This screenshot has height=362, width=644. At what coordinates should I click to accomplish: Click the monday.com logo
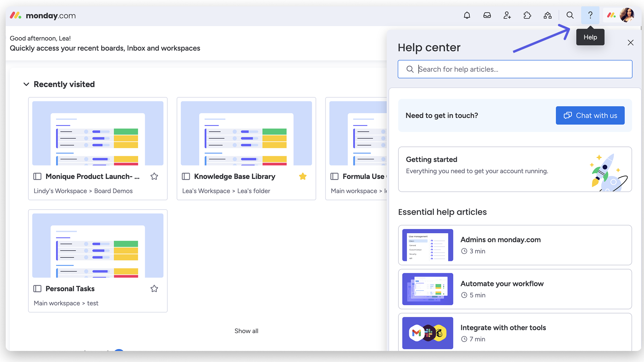tap(43, 15)
